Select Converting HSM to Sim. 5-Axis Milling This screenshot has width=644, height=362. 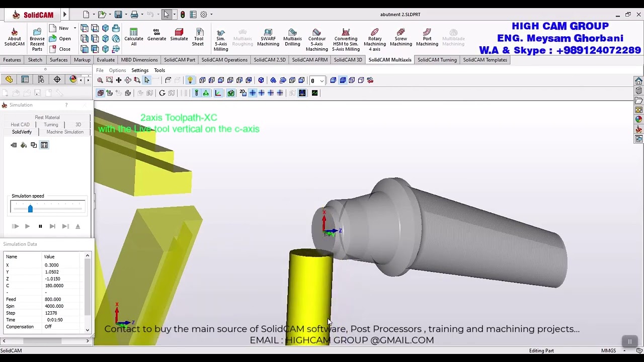coord(346,39)
